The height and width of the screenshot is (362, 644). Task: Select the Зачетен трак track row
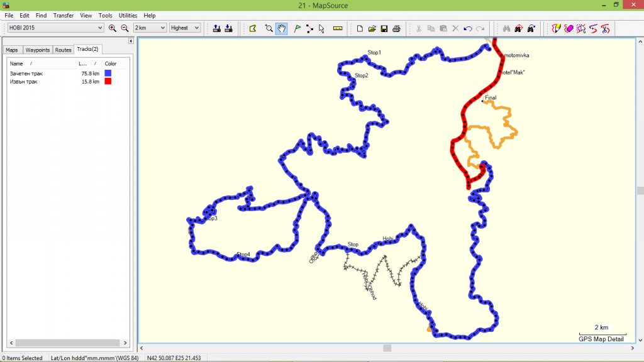[68, 74]
